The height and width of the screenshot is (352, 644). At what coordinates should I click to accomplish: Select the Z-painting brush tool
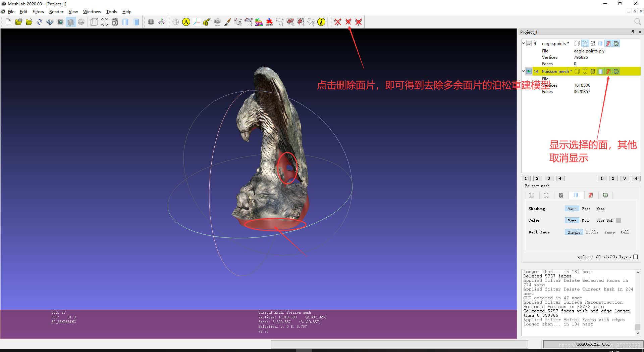[227, 22]
